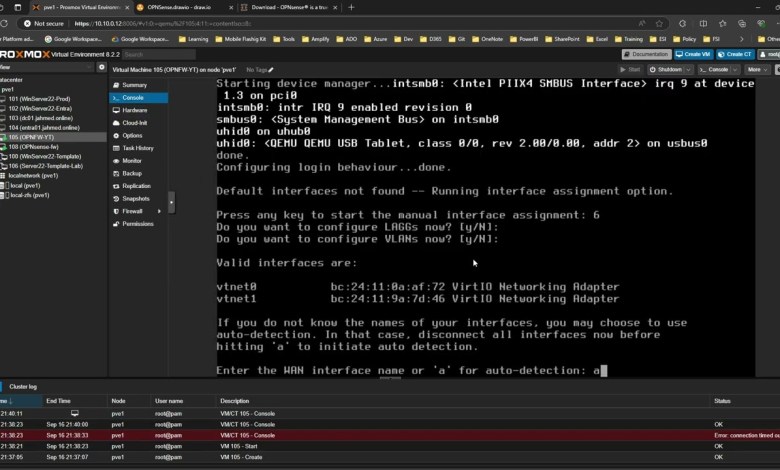Screen dimensions: 780x470
Task: Select the pve1 node in tree
Action: click(x=7, y=90)
